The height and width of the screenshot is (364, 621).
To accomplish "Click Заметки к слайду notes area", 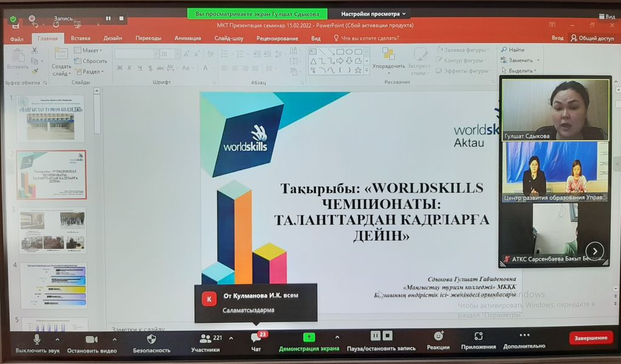I will (138, 328).
